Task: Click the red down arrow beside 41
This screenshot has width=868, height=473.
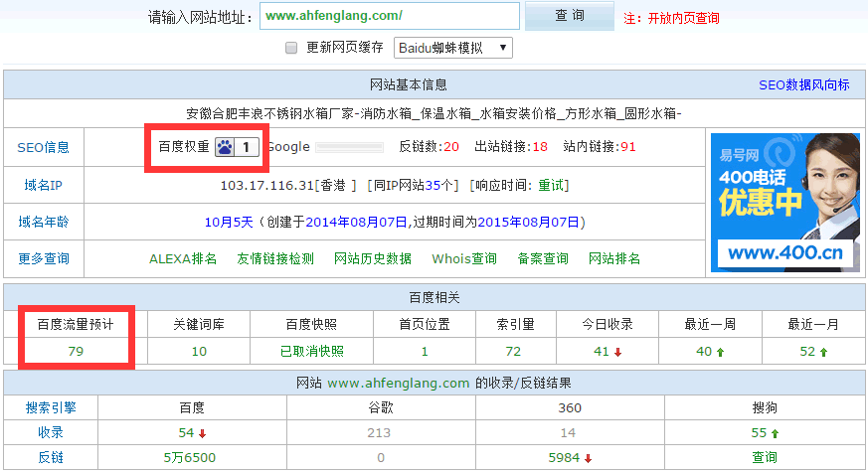Action: click(x=617, y=352)
